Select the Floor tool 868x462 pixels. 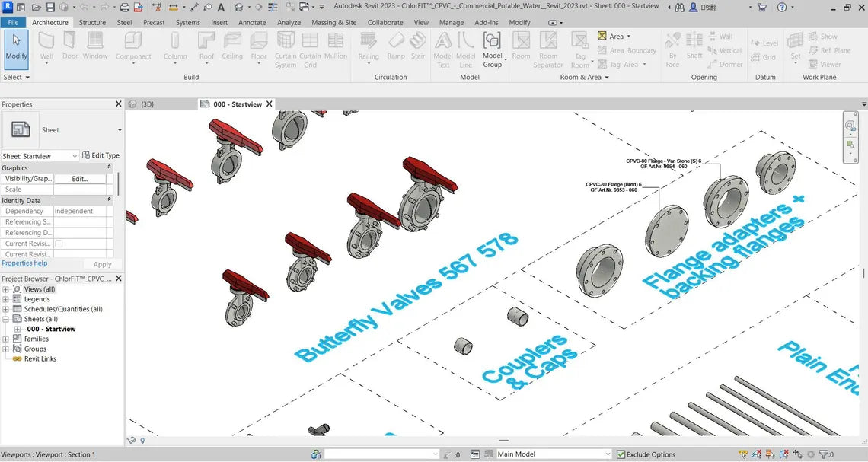[x=259, y=47]
